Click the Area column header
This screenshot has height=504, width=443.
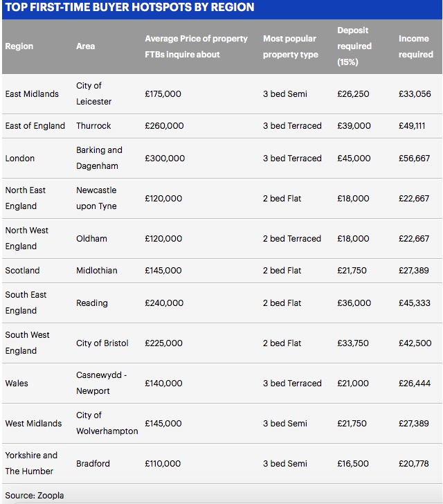click(86, 46)
